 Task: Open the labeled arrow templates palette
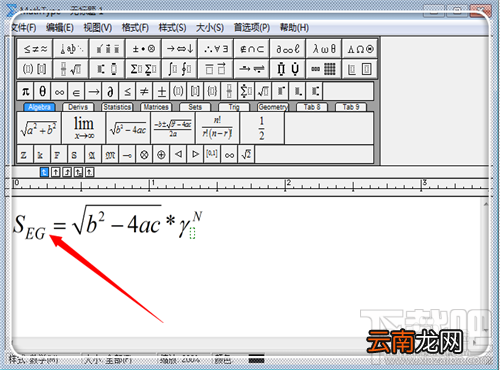(252, 69)
